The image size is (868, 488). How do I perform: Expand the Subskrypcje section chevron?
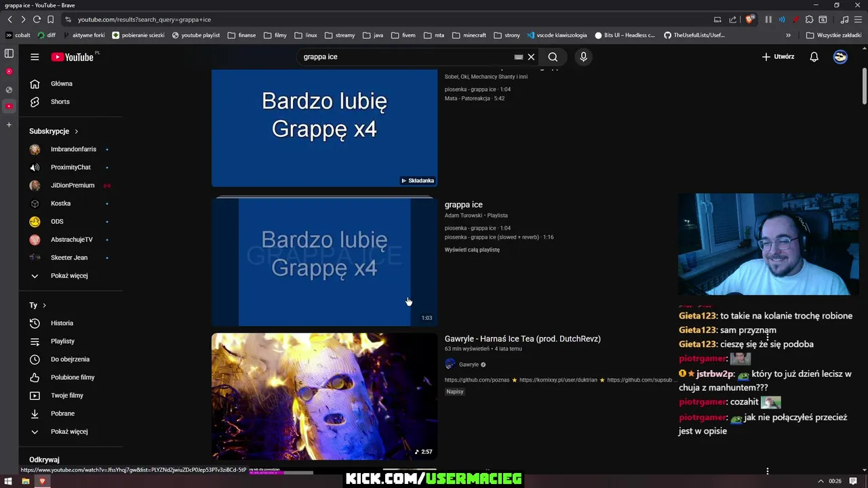point(77,131)
